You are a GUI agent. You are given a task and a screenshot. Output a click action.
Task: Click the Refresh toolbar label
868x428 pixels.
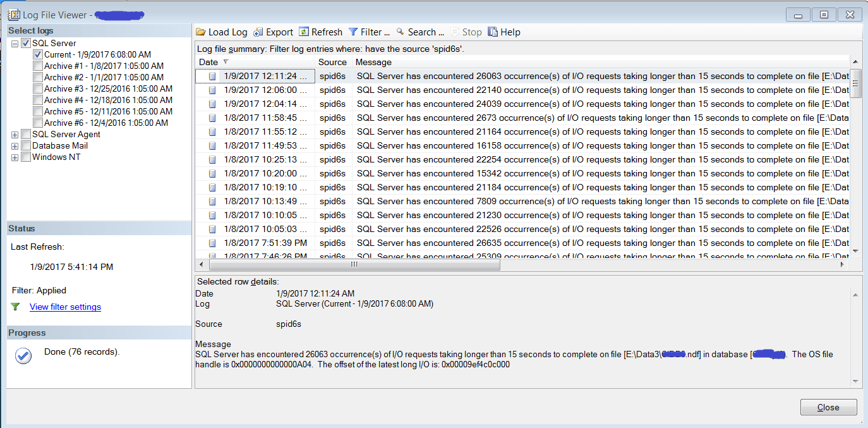(x=327, y=32)
